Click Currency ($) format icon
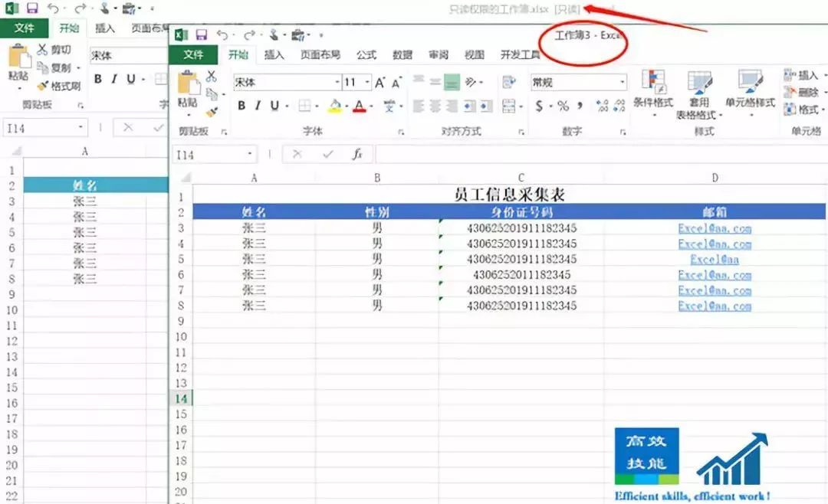This screenshot has height=504, width=828. point(539,106)
